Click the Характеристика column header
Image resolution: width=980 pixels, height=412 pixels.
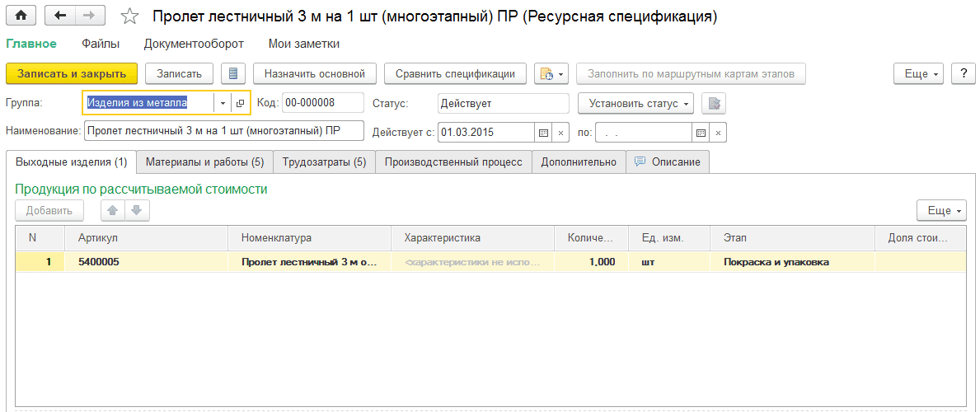(472, 238)
